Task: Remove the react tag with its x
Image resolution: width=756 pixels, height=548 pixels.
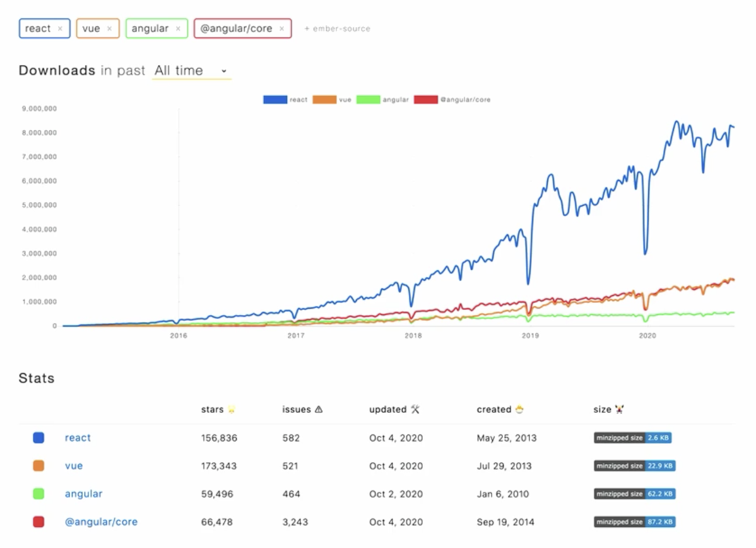Action: pyautogui.click(x=61, y=29)
